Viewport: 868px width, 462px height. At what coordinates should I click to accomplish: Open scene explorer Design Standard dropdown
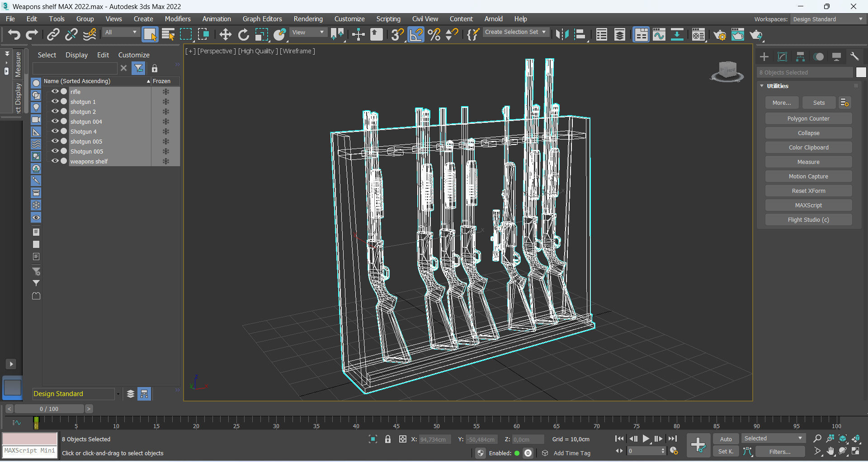pos(76,394)
